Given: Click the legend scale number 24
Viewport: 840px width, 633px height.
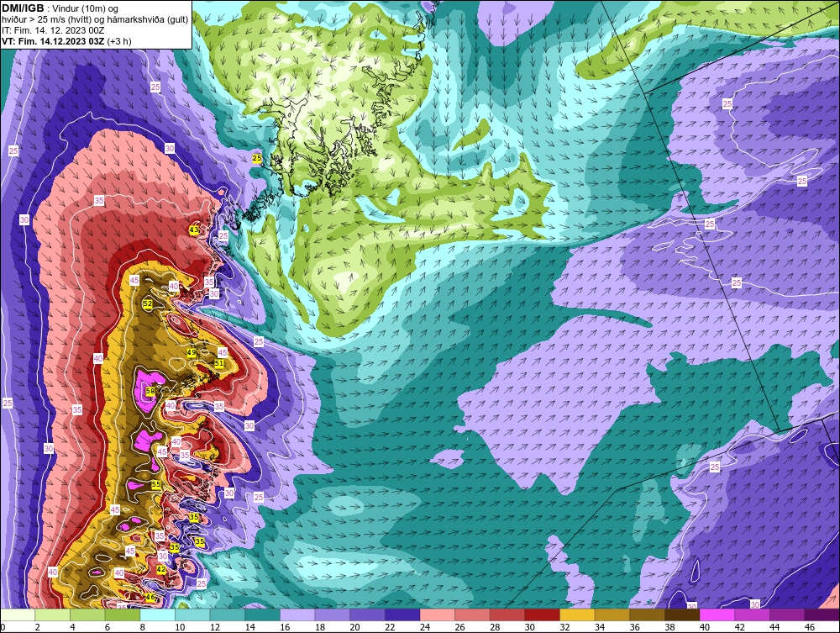Looking at the screenshot, I should pyautogui.click(x=425, y=627).
